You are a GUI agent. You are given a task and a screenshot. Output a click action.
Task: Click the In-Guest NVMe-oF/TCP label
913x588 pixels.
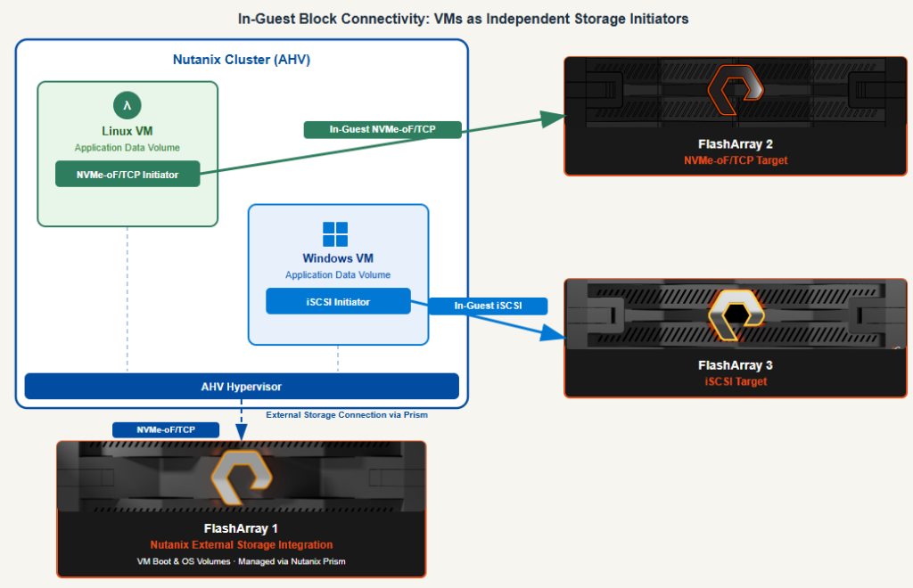pos(382,130)
